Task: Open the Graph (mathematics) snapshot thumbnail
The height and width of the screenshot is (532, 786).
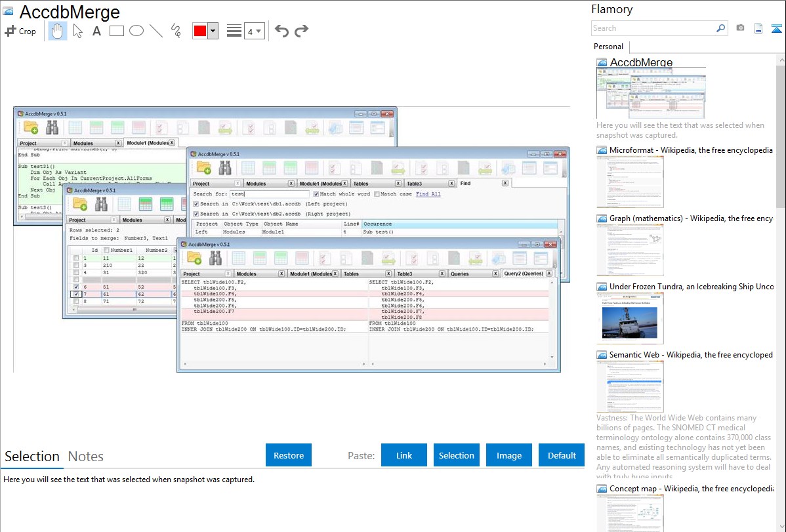Action: [630, 250]
